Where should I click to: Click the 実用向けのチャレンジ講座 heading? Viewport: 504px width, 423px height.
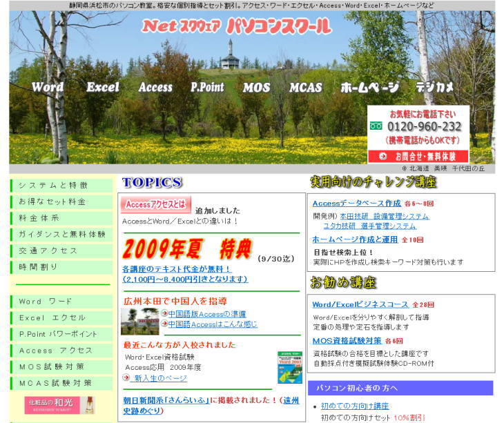[374, 182]
